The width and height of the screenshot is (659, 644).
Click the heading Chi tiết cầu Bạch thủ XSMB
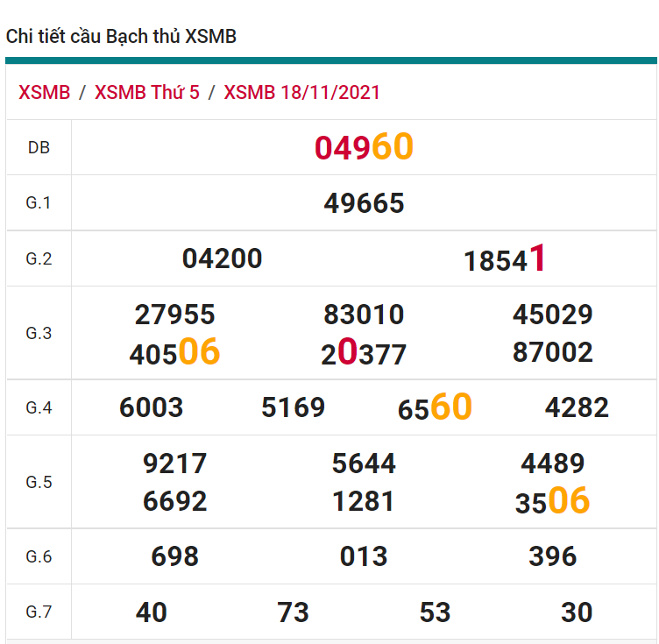click(x=121, y=37)
